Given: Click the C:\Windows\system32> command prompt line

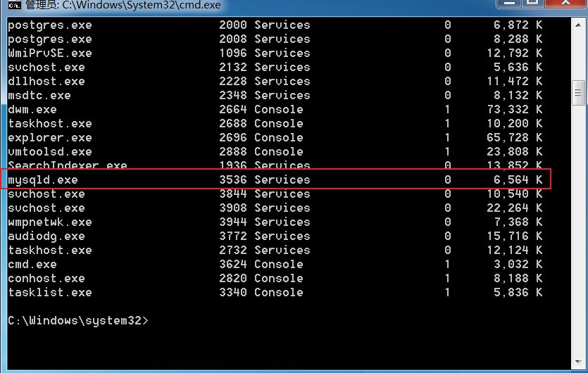Looking at the screenshot, I should pos(78,320).
